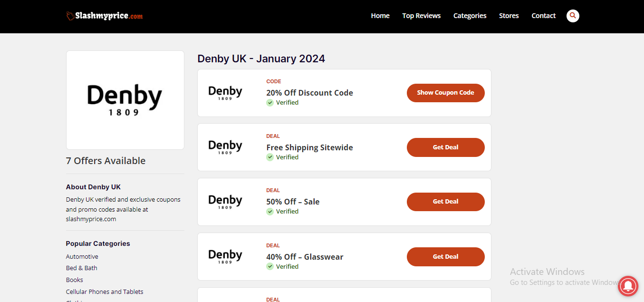Open the Bed & Bath category

coord(82,268)
